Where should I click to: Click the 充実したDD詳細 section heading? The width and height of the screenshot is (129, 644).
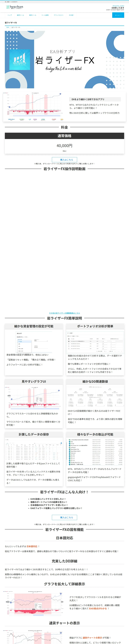[x=64, y=561]
